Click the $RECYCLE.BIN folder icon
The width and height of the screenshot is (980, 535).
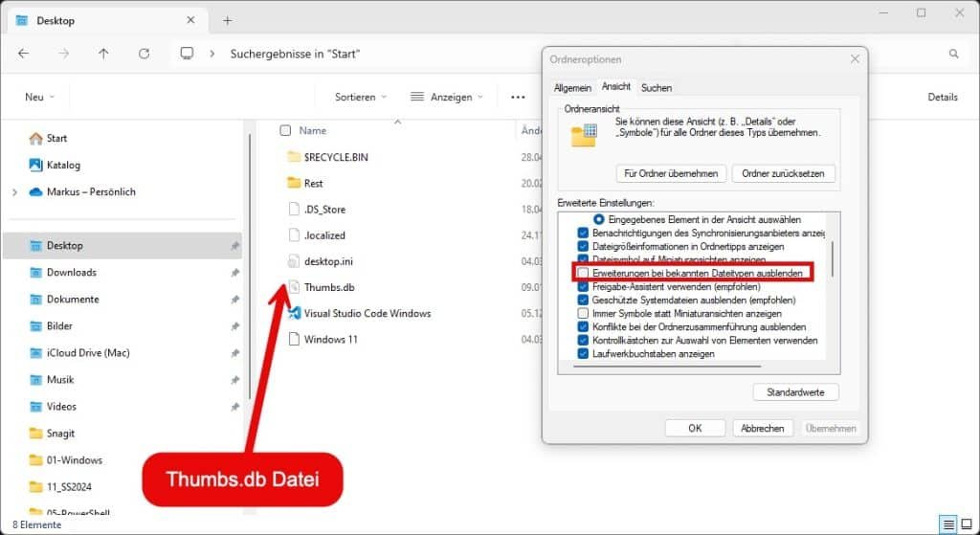(294, 157)
